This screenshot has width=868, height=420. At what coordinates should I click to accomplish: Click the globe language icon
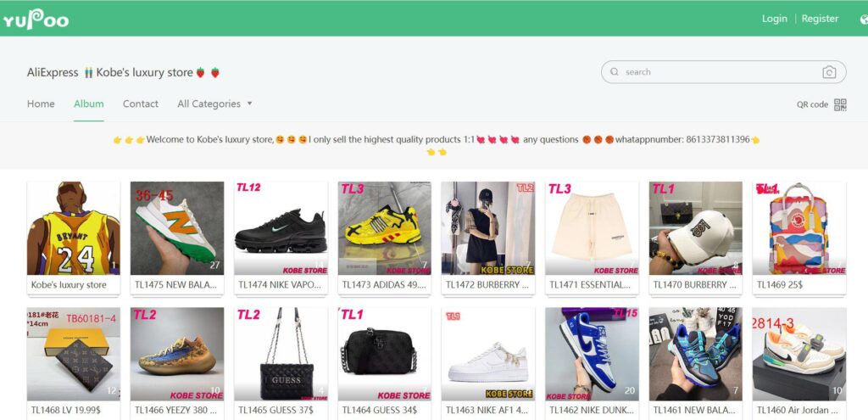864,19
